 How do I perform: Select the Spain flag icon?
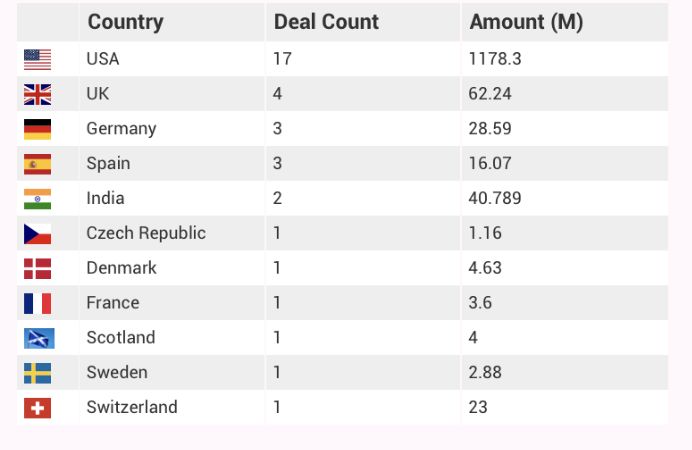click(x=37, y=164)
